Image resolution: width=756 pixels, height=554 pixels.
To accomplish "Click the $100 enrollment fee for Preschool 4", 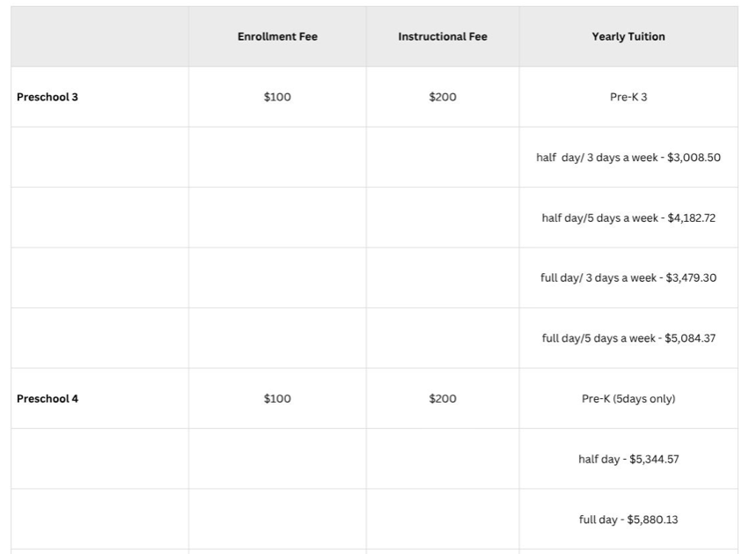I will click(x=277, y=399).
